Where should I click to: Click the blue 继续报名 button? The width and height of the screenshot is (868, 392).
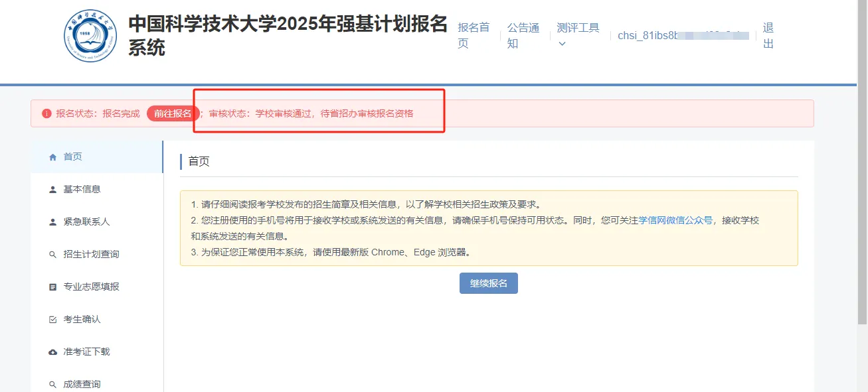pyautogui.click(x=489, y=283)
